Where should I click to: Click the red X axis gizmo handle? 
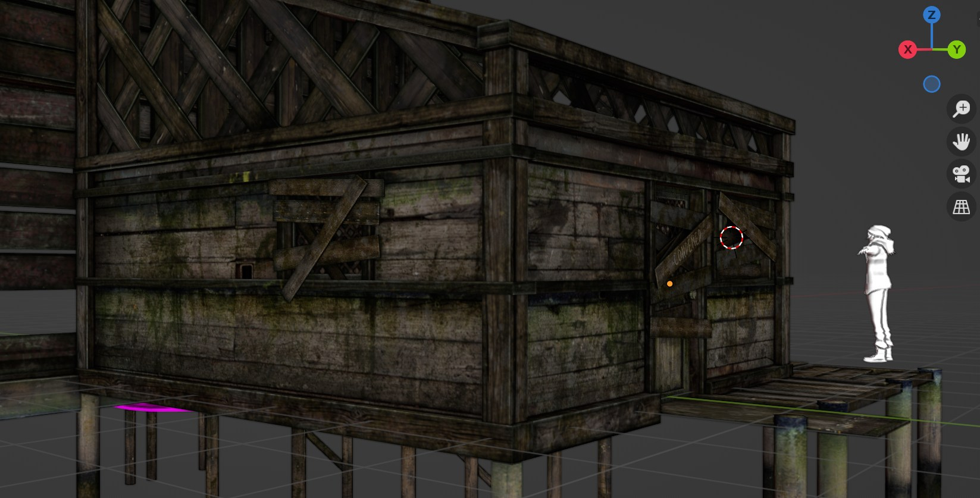[907, 49]
